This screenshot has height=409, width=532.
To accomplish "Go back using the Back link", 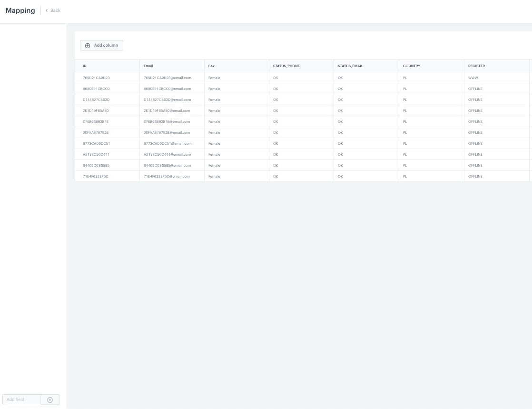I will [53, 10].
